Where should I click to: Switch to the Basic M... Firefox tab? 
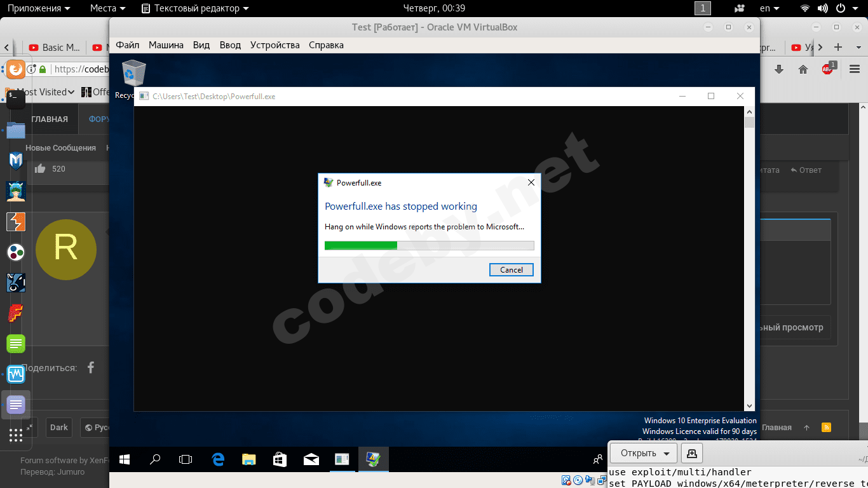click(54, 47)
